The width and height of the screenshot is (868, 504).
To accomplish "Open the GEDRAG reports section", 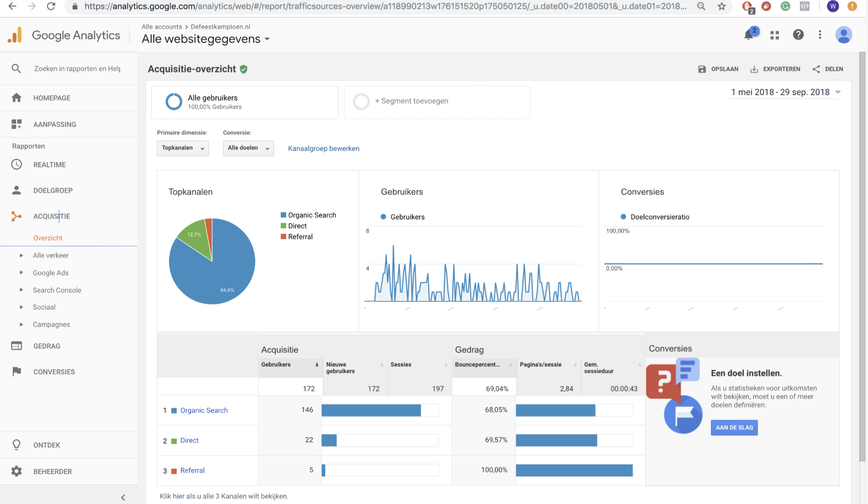I will (x=47, y=346).
